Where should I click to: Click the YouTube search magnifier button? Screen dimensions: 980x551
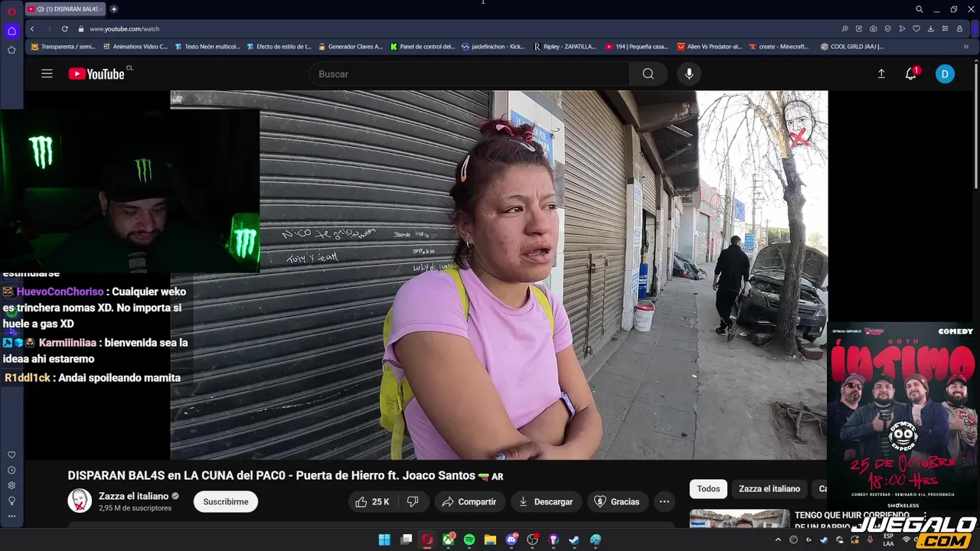(x=648, y=74)
